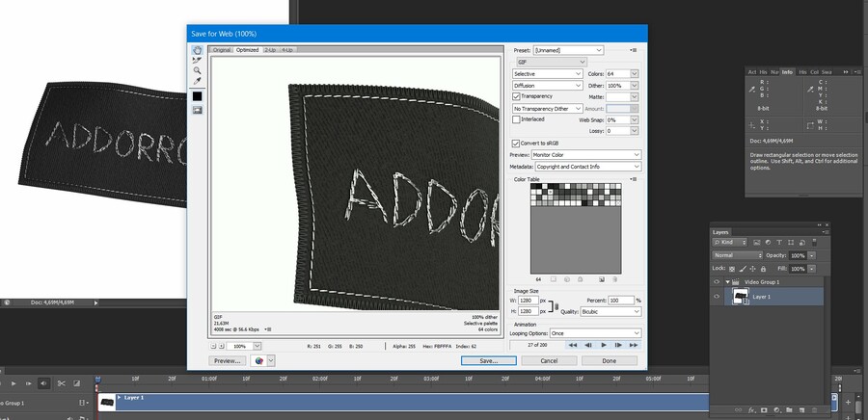Switch to the Original tab
The height and width of the screenshot is (420, 868).
223,49
